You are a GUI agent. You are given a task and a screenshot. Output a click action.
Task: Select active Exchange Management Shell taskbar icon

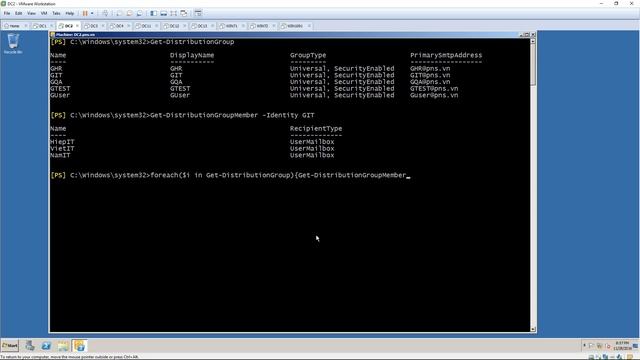[80, 346]
